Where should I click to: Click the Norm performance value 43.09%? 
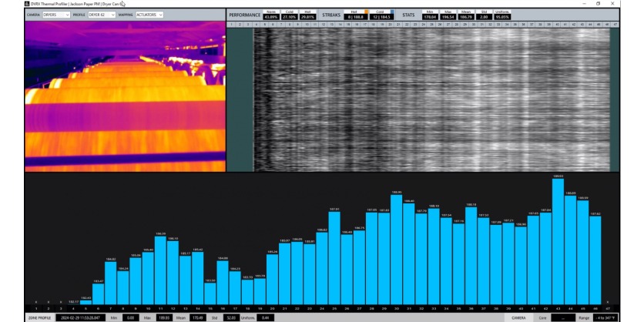270,16
